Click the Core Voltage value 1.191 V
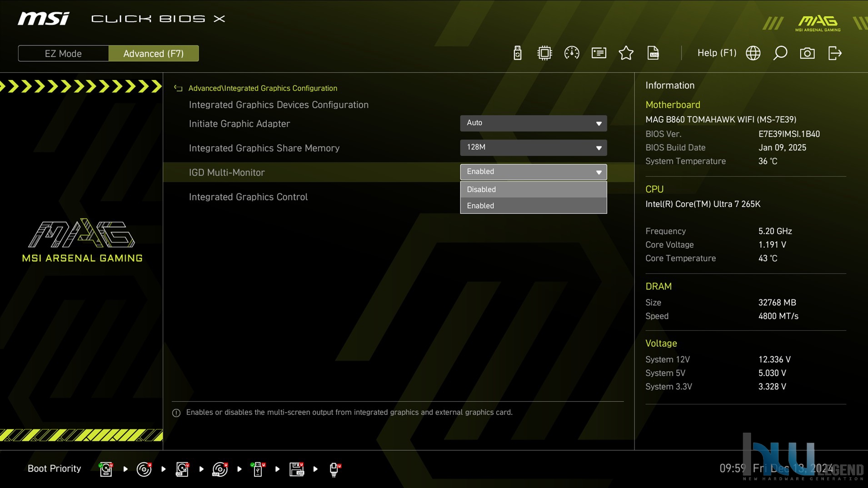Viewport: 868px width, 488px height. coord(772,245)
